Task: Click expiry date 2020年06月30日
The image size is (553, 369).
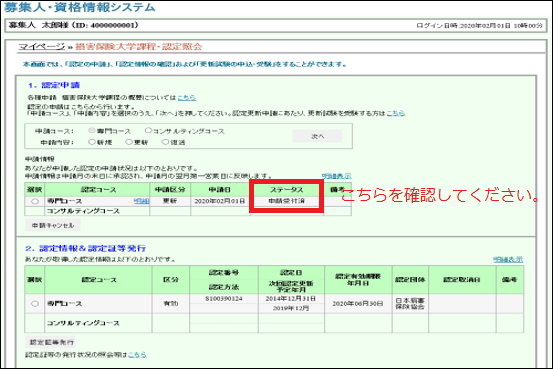Action: (358, 303)
